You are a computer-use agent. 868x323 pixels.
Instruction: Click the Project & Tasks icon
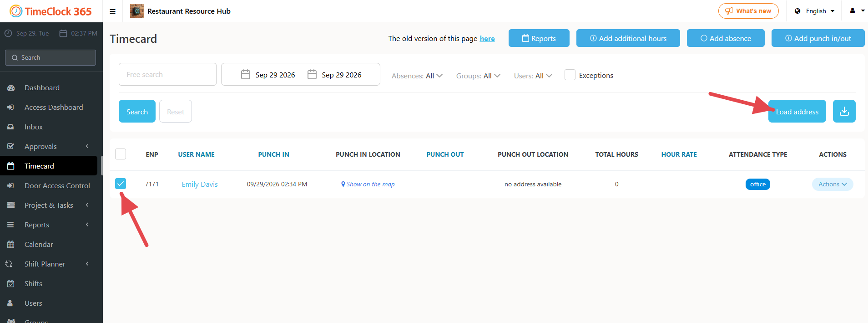pos(11,205)
